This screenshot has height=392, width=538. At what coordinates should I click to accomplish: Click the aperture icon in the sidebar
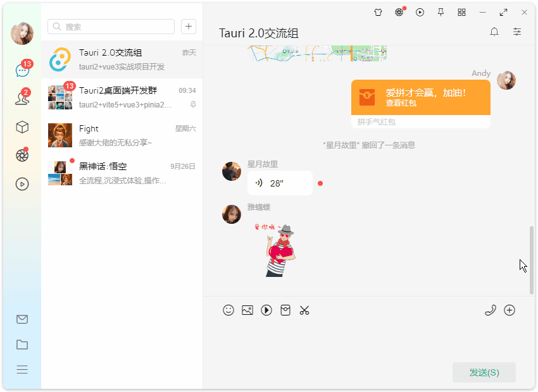(x=22, y=155)
